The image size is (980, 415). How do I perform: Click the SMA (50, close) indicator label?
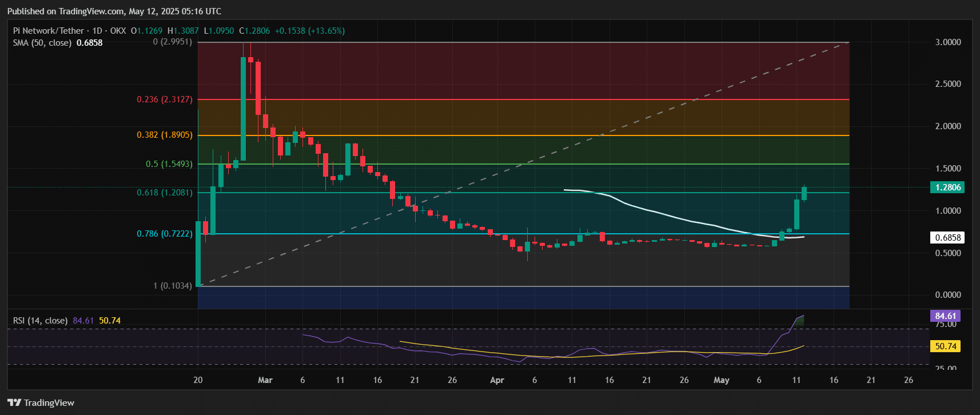coord(42,43)
